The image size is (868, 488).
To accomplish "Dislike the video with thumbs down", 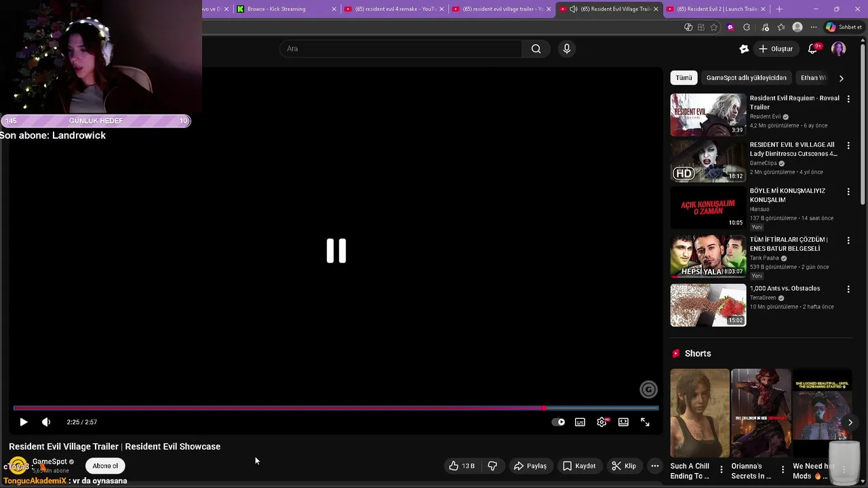I will 492,466.
